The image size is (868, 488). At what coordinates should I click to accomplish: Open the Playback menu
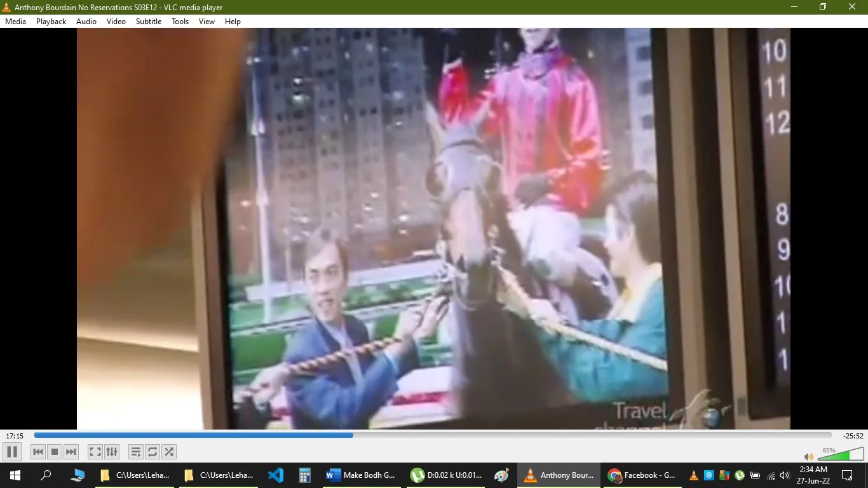coord(51,22)
